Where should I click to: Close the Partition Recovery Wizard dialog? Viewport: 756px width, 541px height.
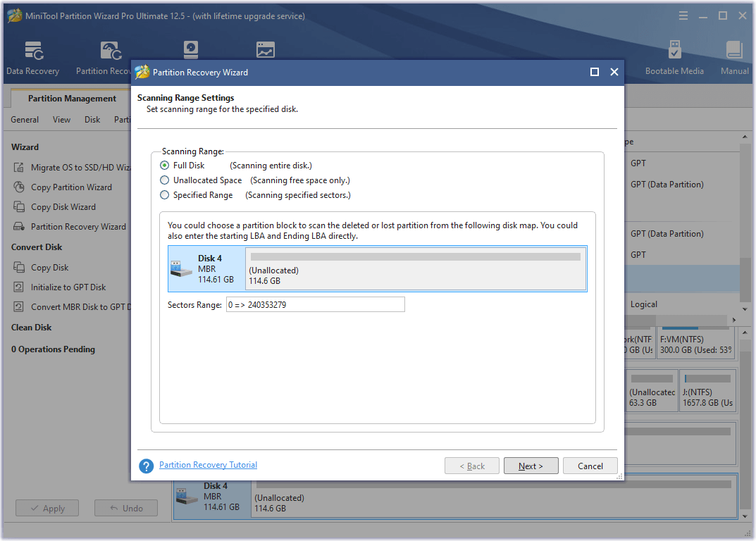614,72
